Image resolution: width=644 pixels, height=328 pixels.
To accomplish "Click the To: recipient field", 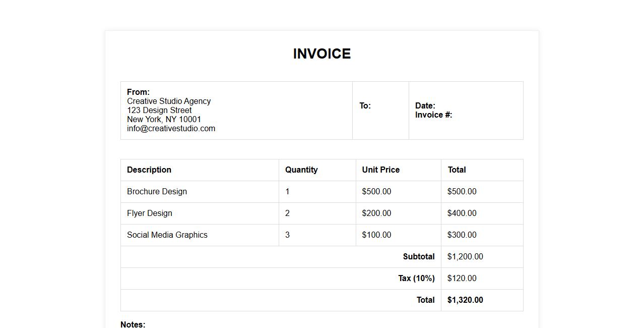I will pos(365,106).
